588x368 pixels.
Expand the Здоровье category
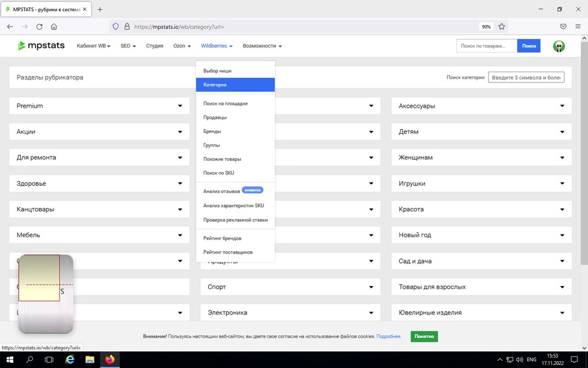coord(99,184)
